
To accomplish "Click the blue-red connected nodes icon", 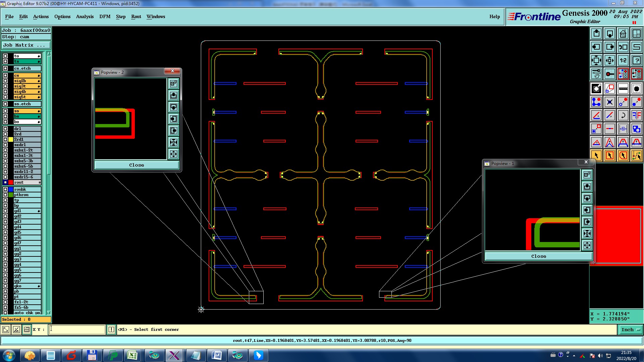I will click(x=596, y=102).
